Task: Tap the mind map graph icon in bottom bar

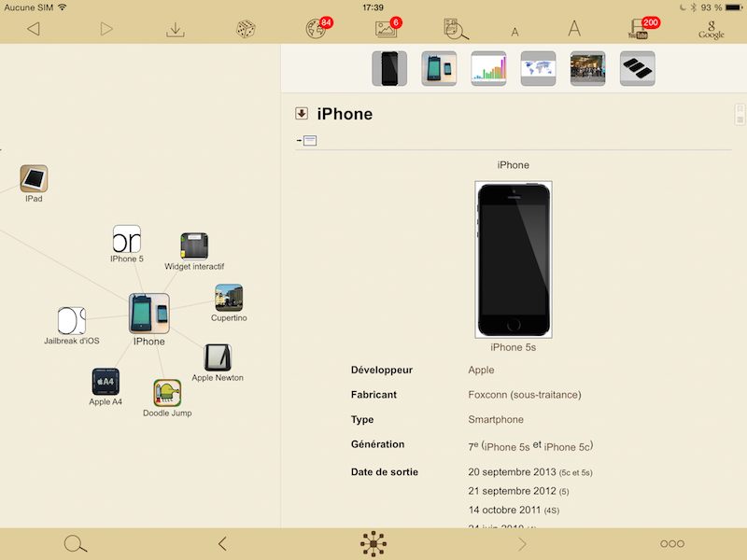Action: tap(373, 543)
